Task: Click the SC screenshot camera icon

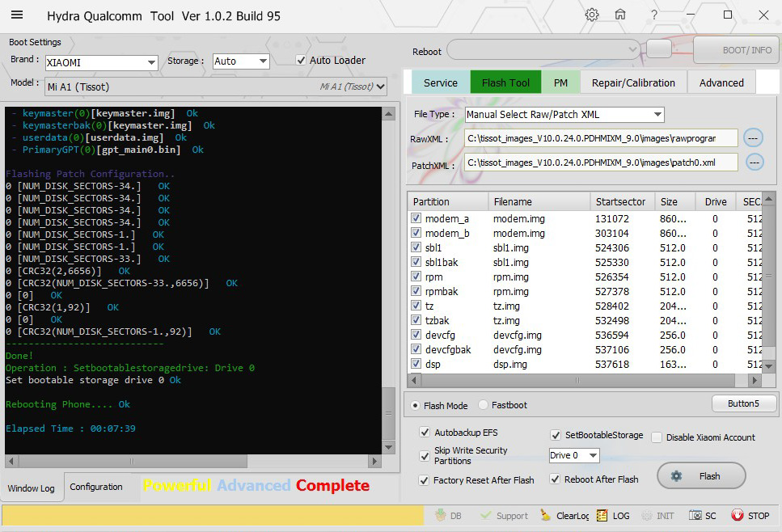Action: click(695, 515)
